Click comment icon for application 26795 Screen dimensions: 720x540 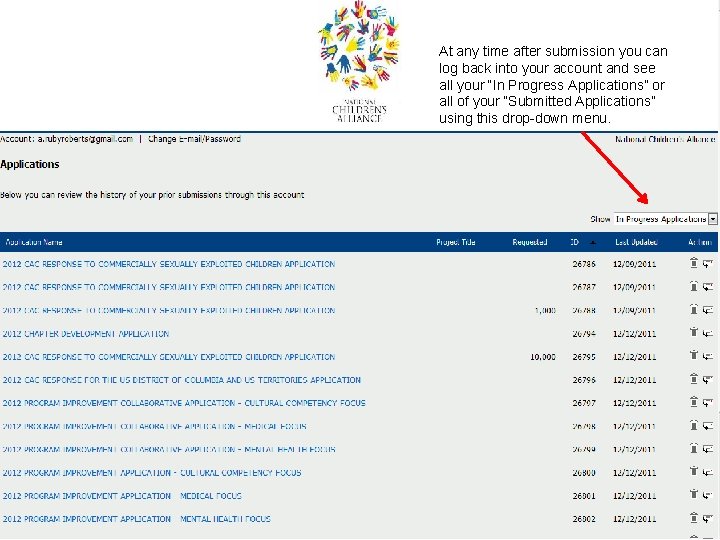[x=708, y=356]
